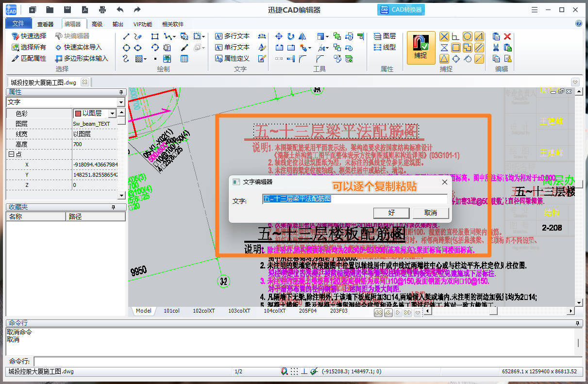Open the 文字 object type dropdown
Viewport: 588px width, 384px height.
pos(121,102)
